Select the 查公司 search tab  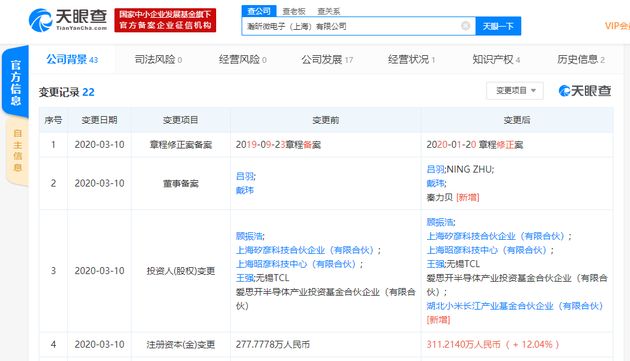coord(259,11)
